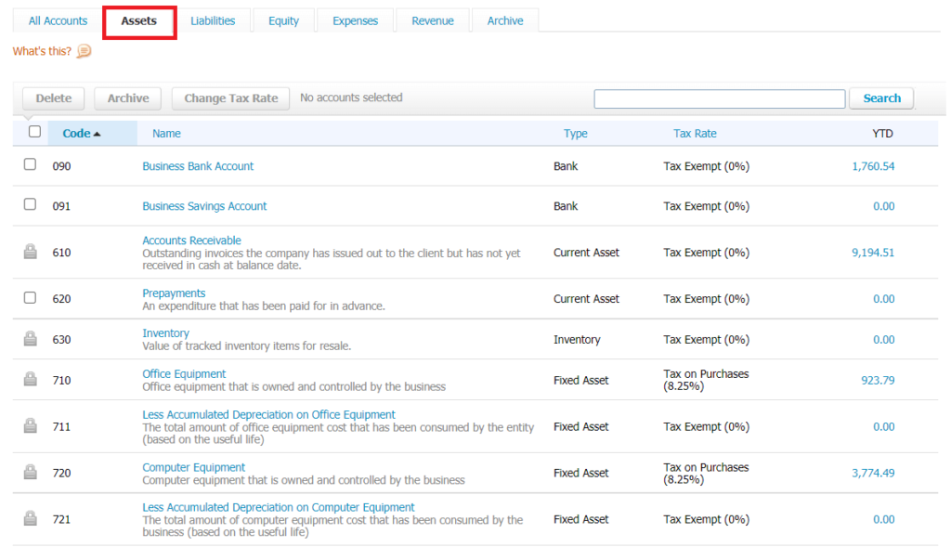Click lock icon on account code 721
Viewport: 951px width, 560px height.
pos(30,519)
